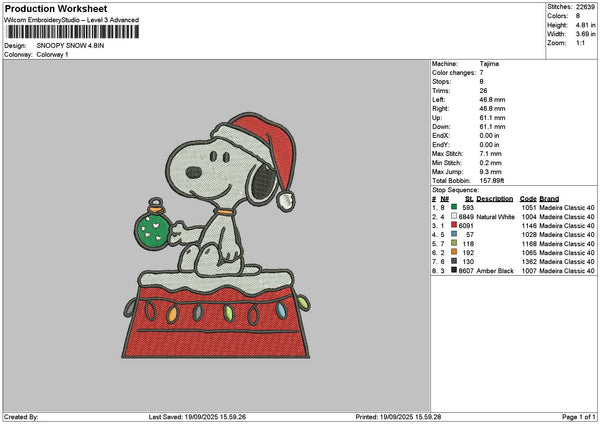Select the design name 'SNOOPY SNOW 4.8IN'
Image resolution: width=600 pixels, height=424 pixels.
[70, 46]
